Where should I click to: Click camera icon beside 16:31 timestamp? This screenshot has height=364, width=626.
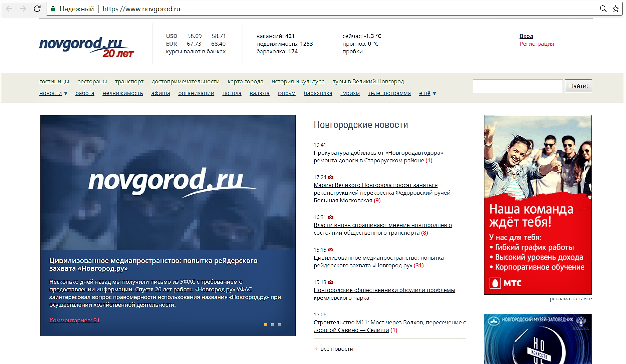pyautogui.click(x=331, y=217)
